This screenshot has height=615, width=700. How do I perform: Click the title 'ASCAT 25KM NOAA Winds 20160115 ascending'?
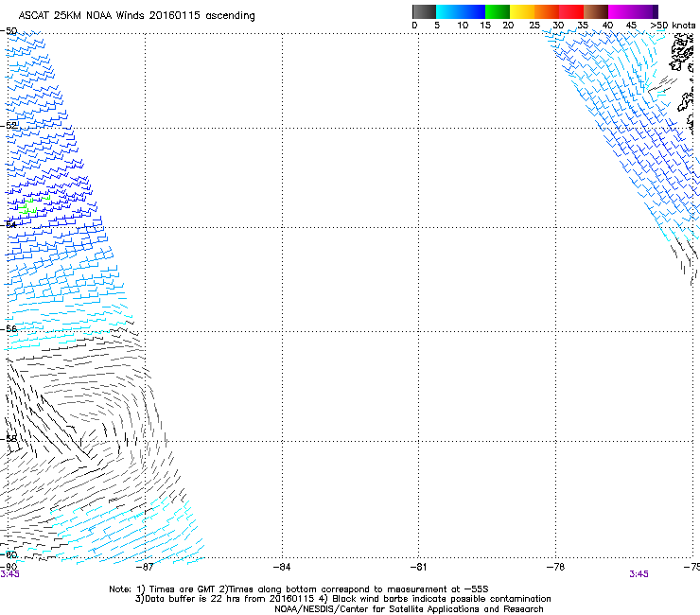(x=136, y=16)
